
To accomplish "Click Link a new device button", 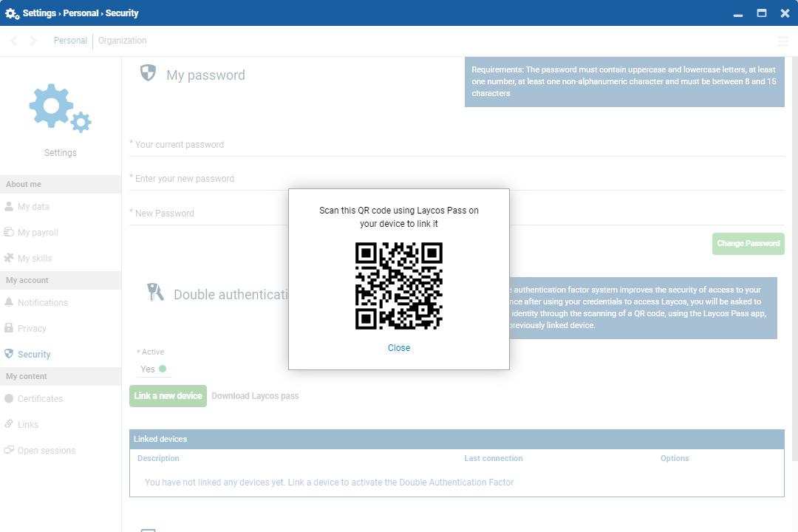I will point(168,396).
